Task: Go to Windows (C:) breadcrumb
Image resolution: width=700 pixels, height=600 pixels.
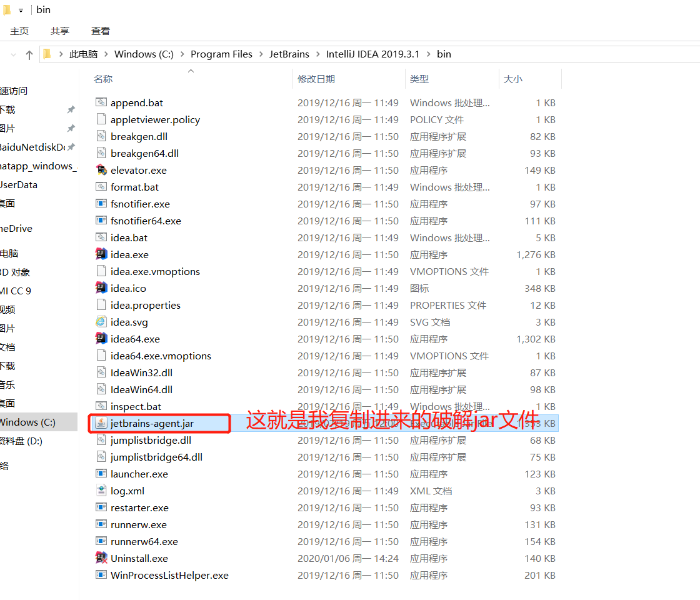Action: click(x=144, y=54)
